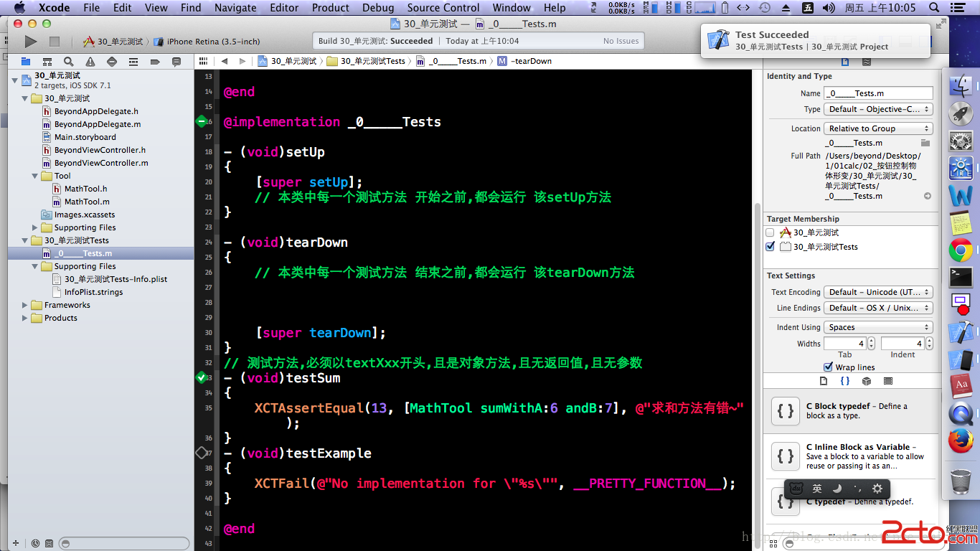Image resolution: width=980 pixels, height=551 pixels.
Task: Select the 30_单元测试 scheme in toolbar
Action: (x=114, y=42)
